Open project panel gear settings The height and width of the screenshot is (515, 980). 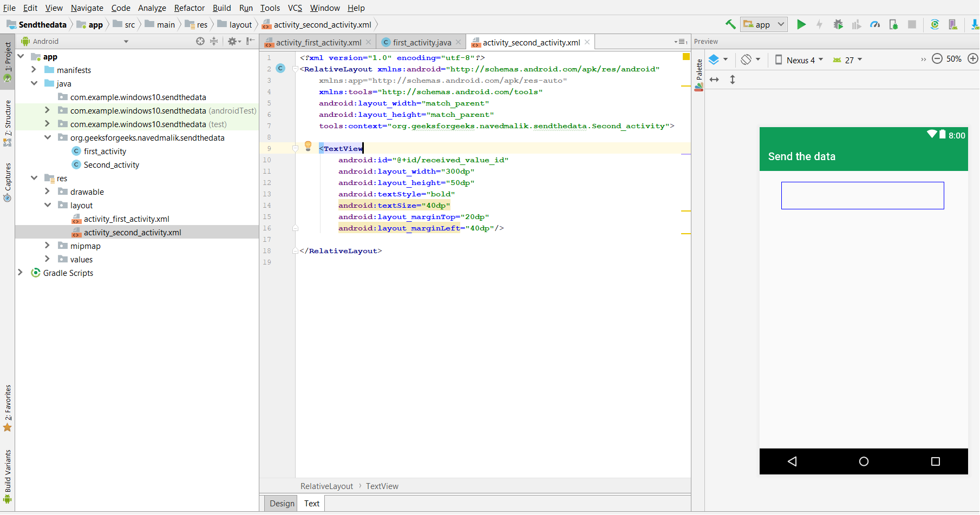(234, 41)
